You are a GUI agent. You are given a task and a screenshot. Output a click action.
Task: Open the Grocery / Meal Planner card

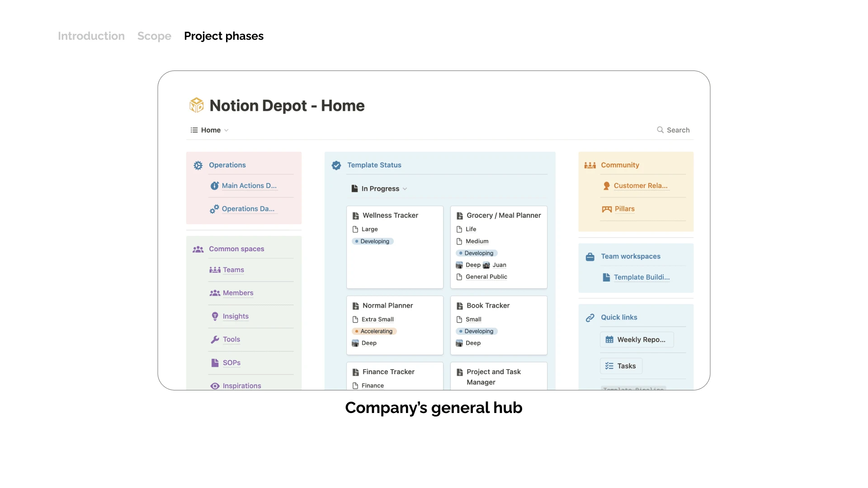click(499, 247)
